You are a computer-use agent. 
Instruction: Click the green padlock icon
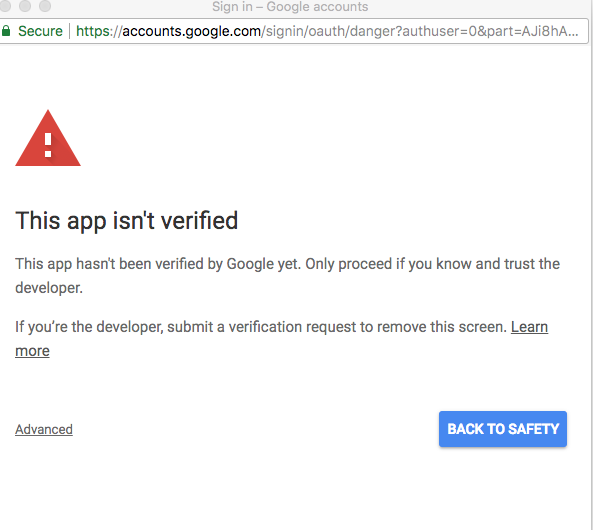click(6, 31)
